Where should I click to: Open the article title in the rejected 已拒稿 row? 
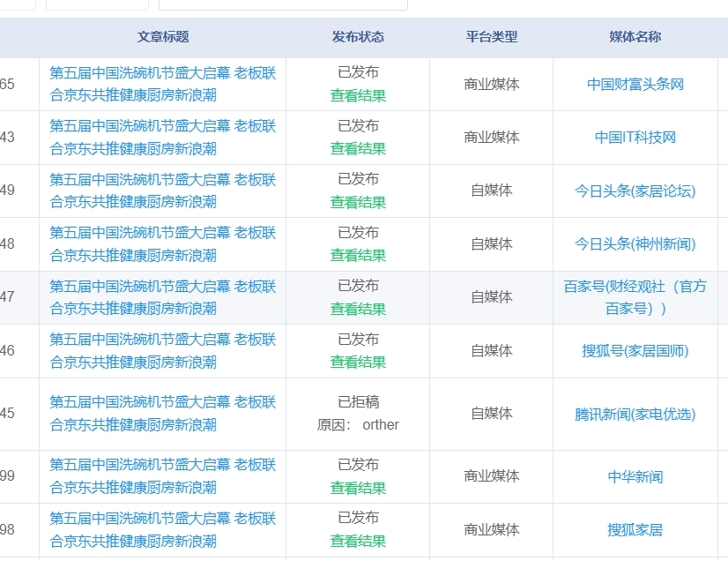pyautogui.click(x=162, y=413)
